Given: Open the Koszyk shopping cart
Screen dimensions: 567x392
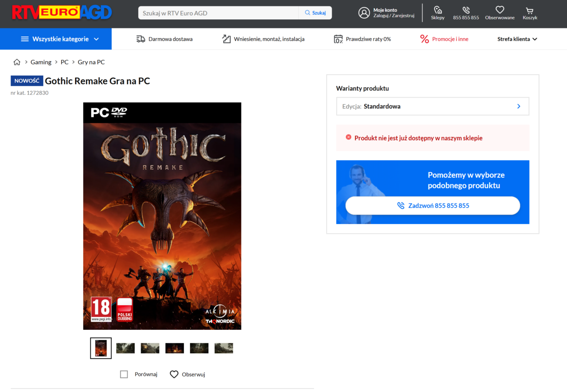Looking at the screenshot, I should click(x=530, y=10).
